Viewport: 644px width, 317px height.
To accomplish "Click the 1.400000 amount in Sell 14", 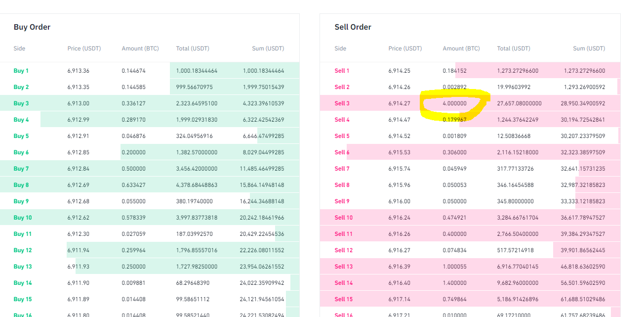I will [x=454, y=283].
